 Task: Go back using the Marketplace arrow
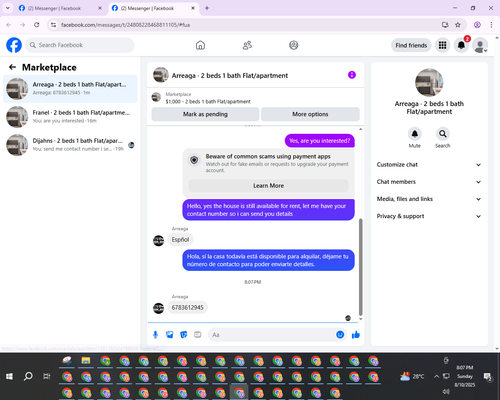(12, 67)
